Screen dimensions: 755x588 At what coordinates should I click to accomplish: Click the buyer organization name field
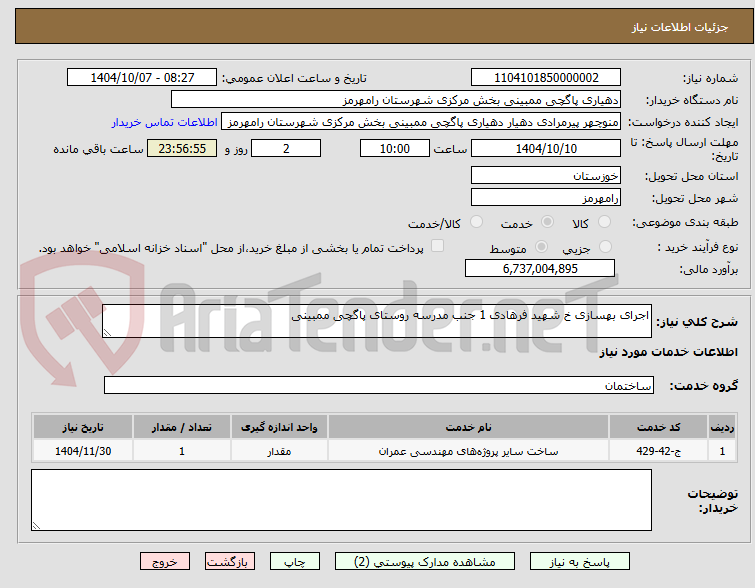tap(396, 100)
